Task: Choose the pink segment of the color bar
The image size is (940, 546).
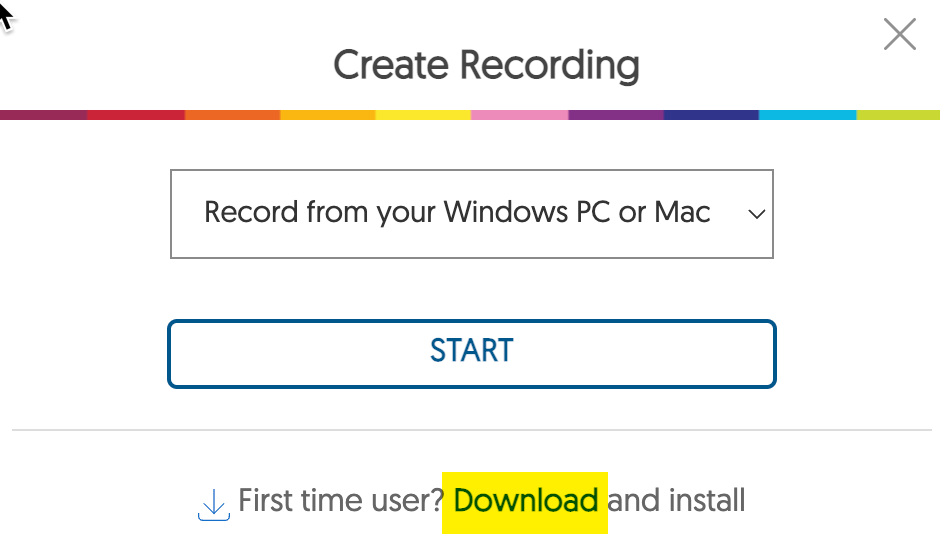Action: click(519, 115)
